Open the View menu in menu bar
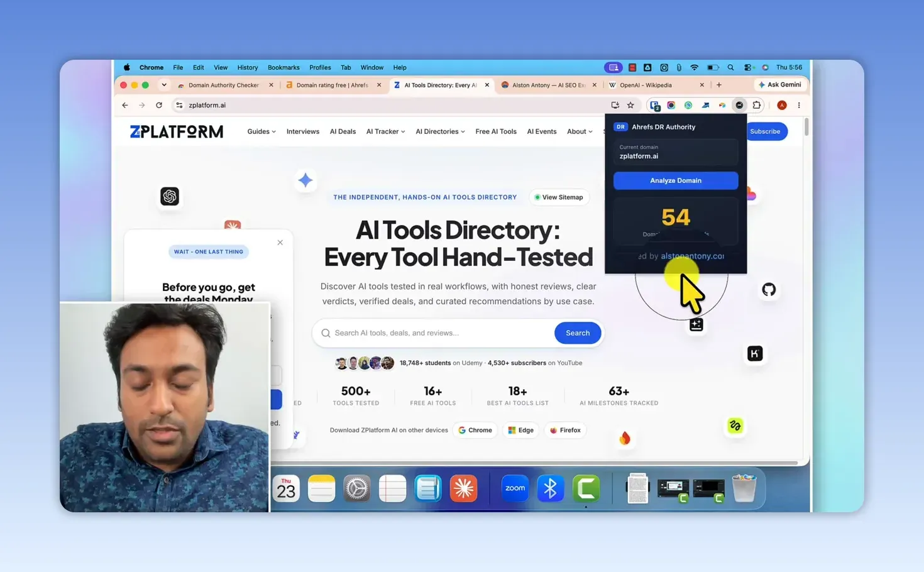 point(221,67)
